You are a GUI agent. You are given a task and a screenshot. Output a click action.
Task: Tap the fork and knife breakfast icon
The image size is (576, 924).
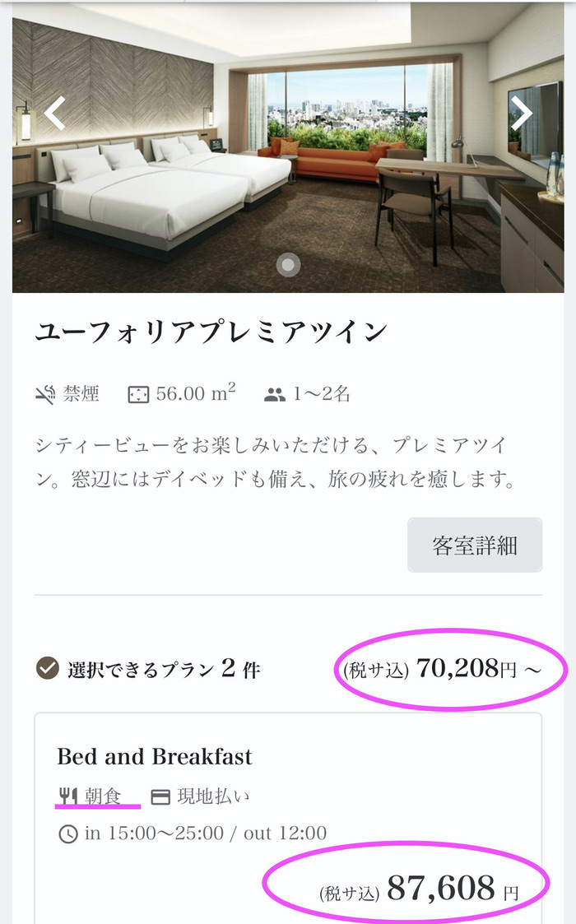[68, 796]
